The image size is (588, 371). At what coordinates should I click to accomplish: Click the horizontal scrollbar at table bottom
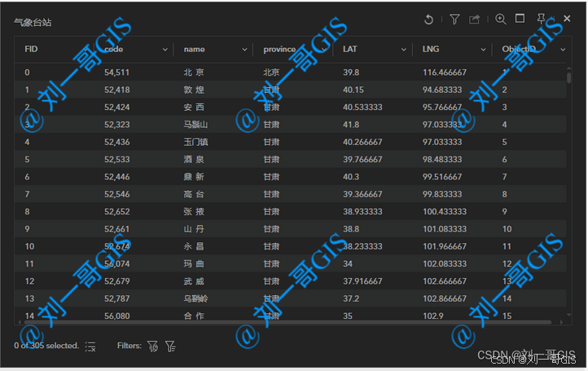[x=287, y=322]
